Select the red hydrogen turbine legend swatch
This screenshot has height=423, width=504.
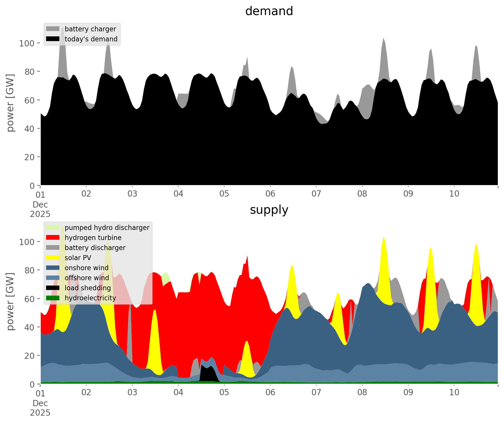(53, 238)
